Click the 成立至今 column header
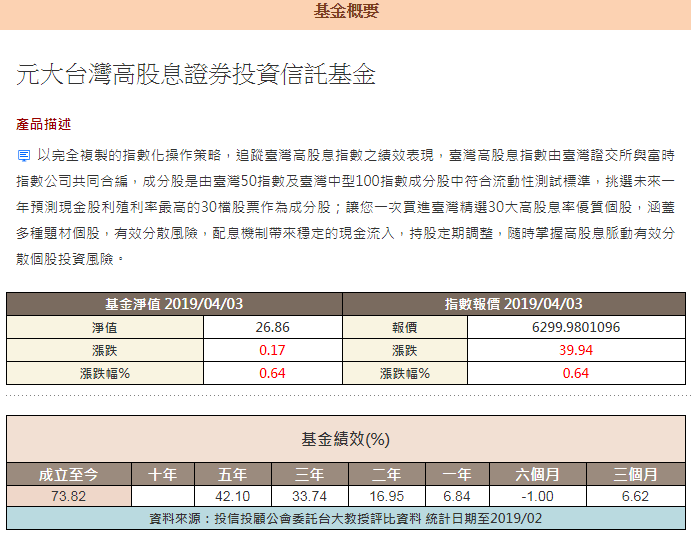The width and height of the screenshot is (691, 534). pyautogui.click(x=69, y=475)
